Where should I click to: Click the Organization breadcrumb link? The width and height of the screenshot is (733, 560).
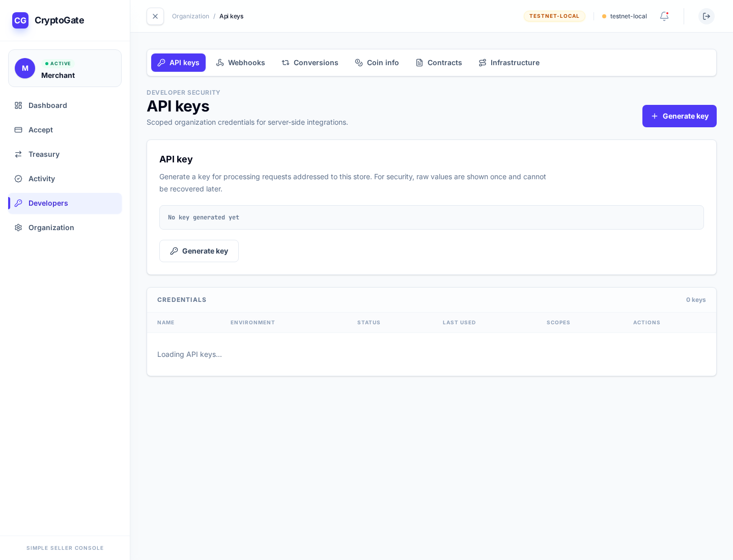coord(190,16)
